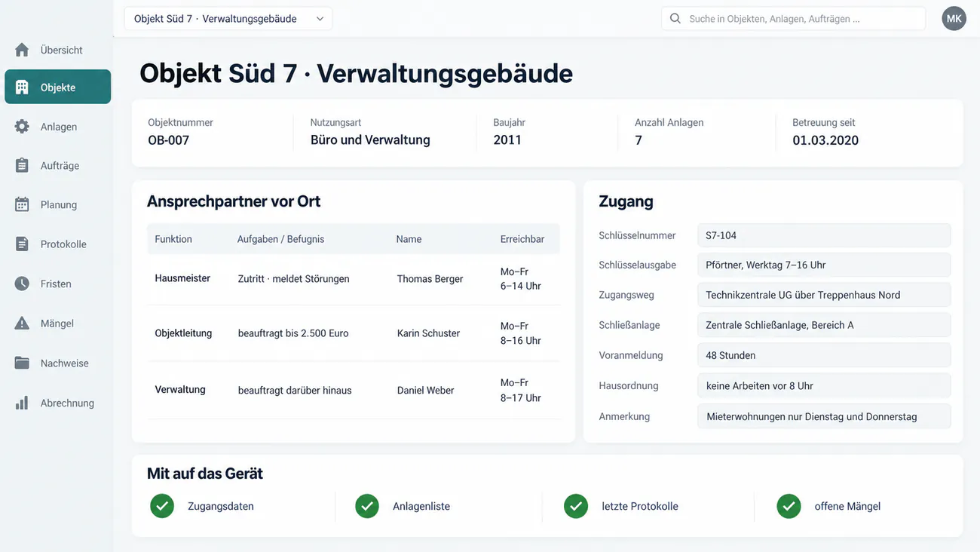This screenshot has width=980, height=552.
Task: Open the Fristen clock icon
Action: click(22, 284)
